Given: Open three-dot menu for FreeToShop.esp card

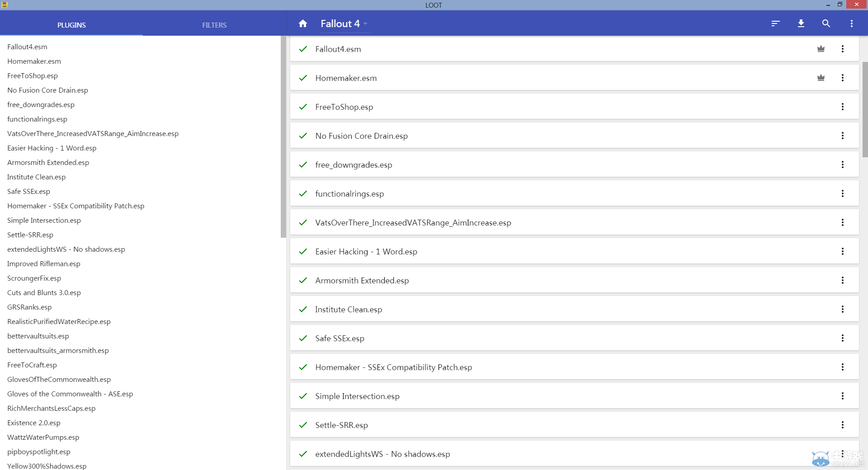Looking at the screenshot, I should pyautogui.click(x=843, y=107).
